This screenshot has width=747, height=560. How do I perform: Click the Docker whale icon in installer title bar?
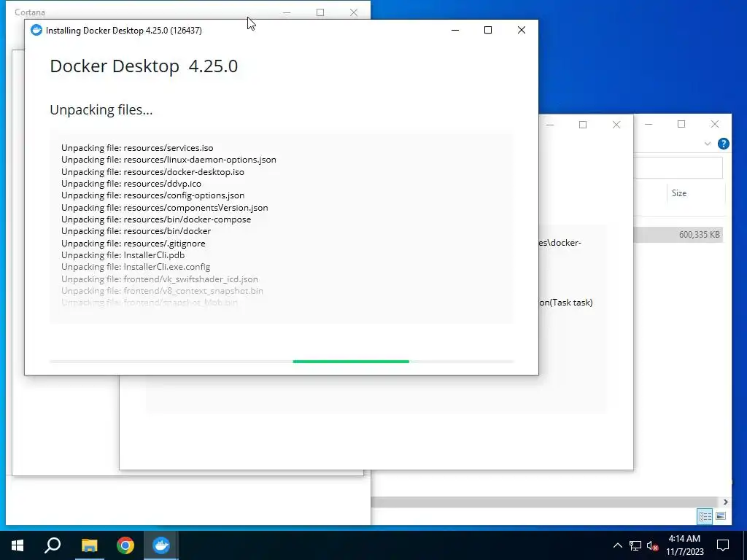(36, 30)
